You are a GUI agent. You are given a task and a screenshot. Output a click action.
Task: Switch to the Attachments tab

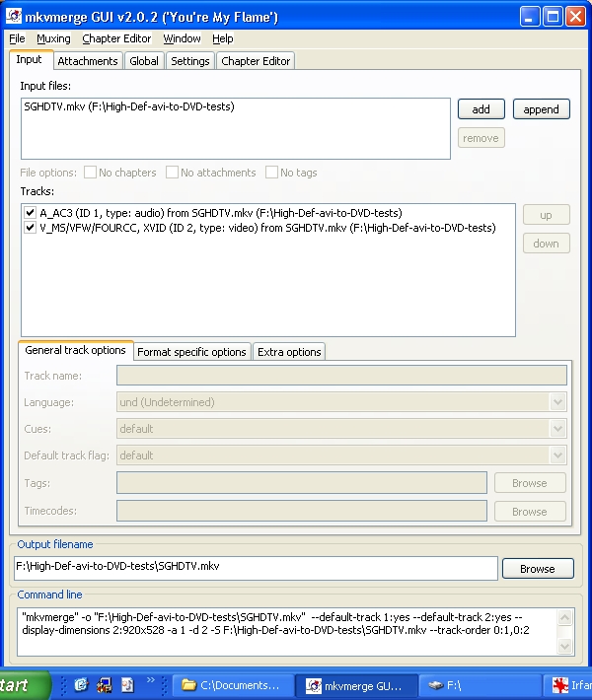click(x=88, y=61)
